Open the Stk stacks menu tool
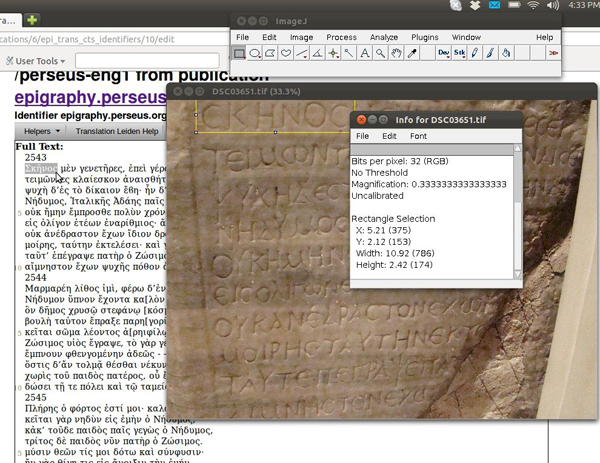This screenshot has height=463, width=600. (460, 53)
